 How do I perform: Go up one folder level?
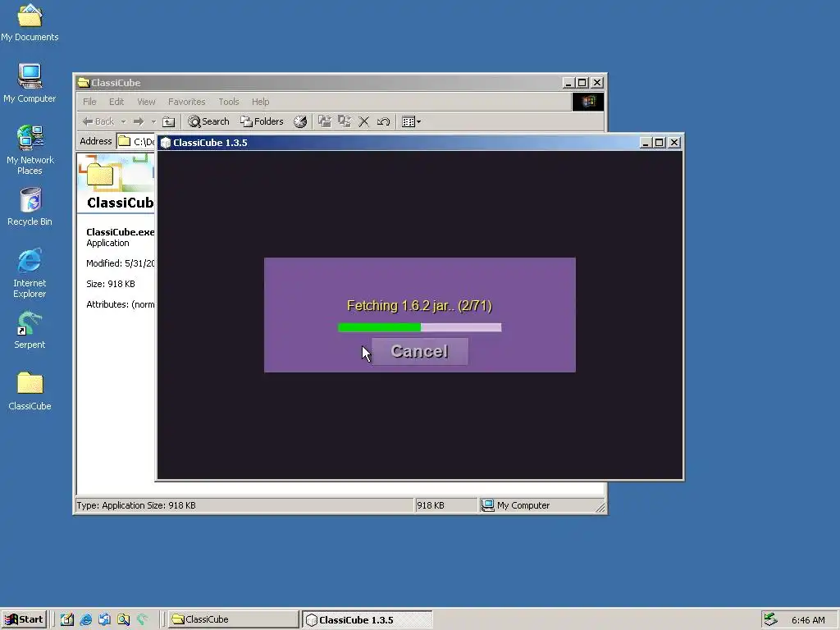coord(169,121)
